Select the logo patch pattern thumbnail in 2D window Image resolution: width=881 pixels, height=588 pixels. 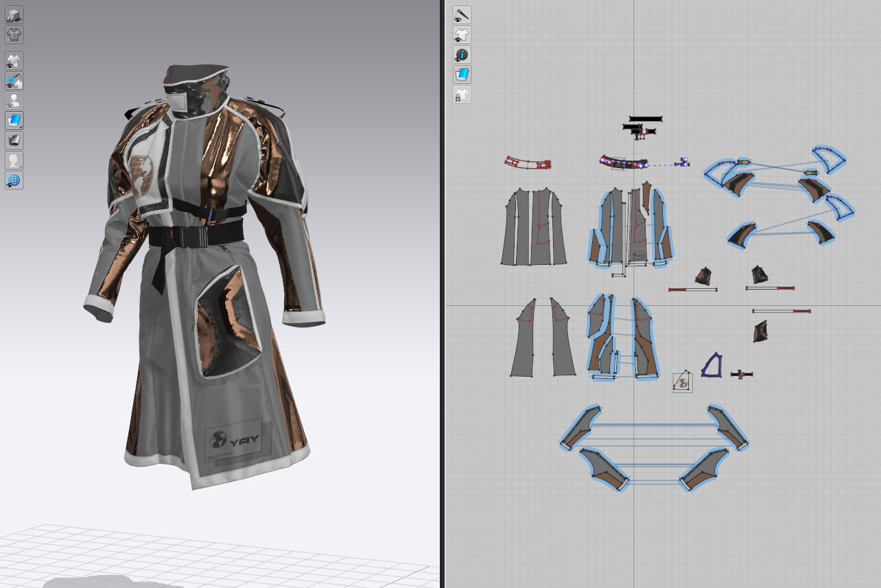coord(682,381)
